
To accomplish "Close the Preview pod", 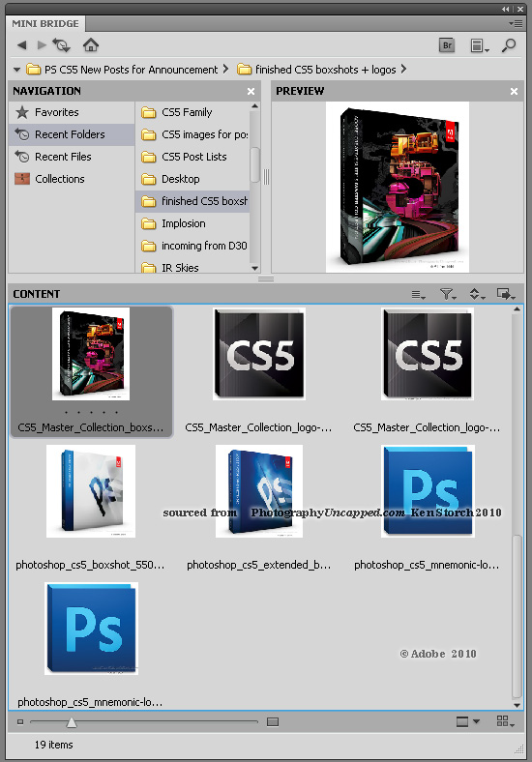I will (514, 91).
